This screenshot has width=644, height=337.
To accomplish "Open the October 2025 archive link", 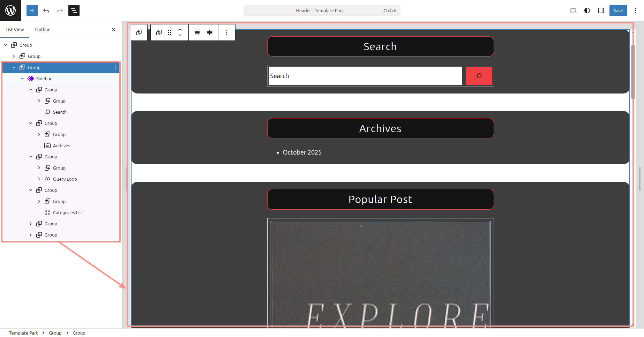I will click(x=302, y=152).
